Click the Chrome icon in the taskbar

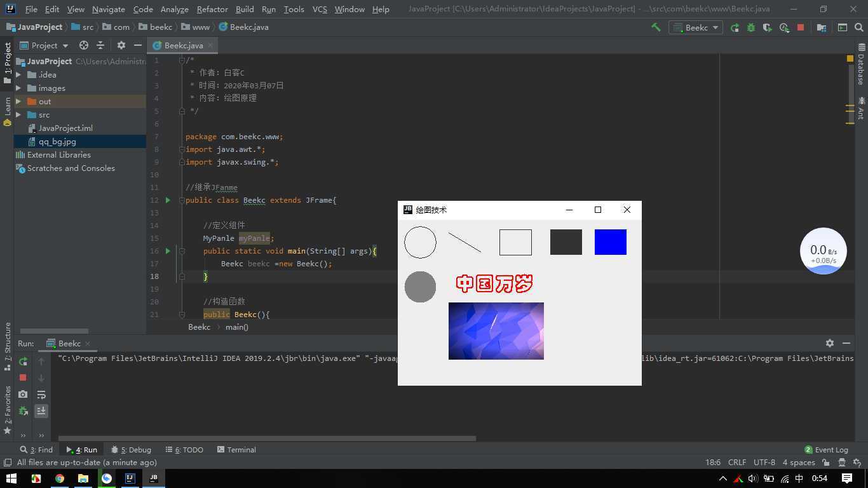click(x=59, y=478)
